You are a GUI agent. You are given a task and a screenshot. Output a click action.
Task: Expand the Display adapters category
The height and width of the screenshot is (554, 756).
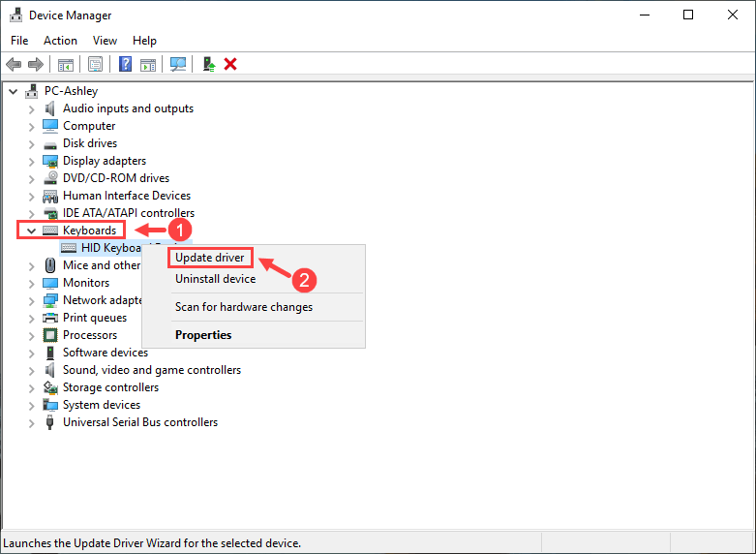(32, 161)
